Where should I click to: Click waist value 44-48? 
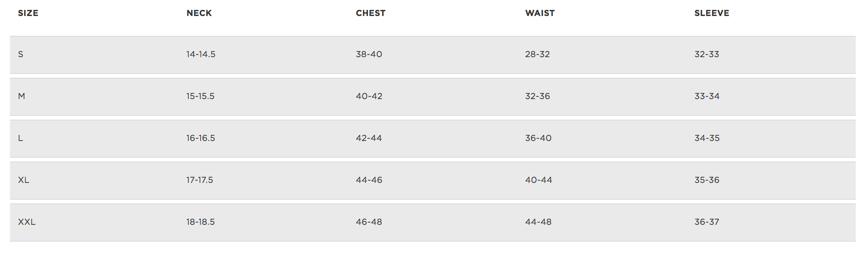tap(538, 222)
